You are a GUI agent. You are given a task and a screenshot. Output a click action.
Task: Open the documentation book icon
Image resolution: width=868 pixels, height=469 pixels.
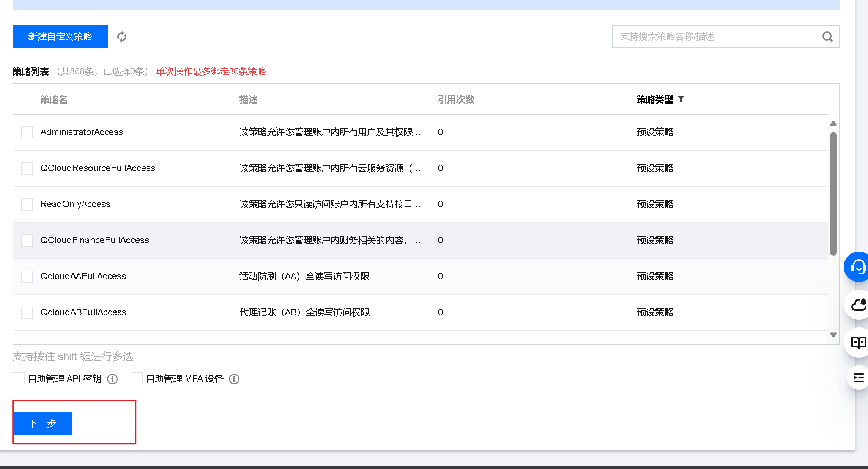tap(859, 343)
